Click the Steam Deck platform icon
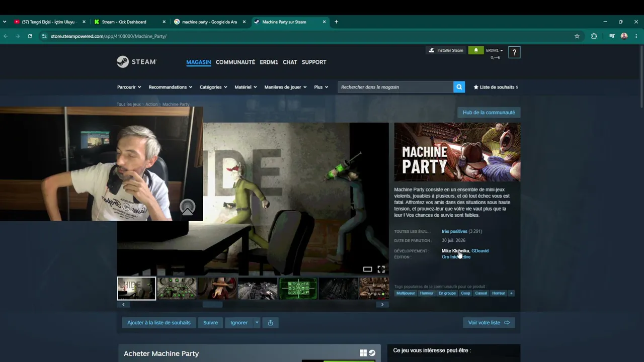The width and height of the screenshot is (644, 362). click(x=372, y=353)
